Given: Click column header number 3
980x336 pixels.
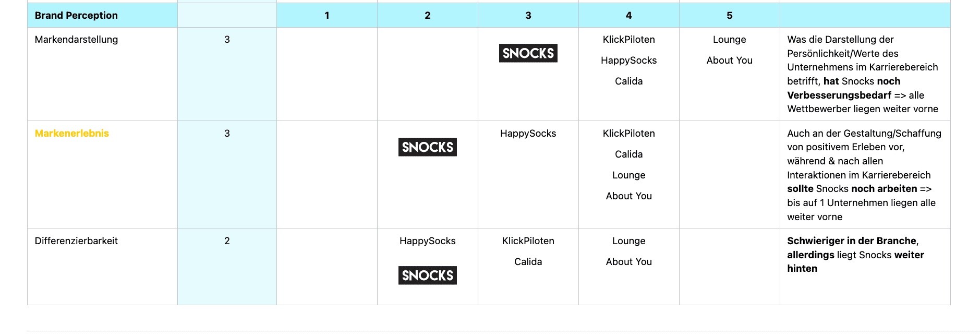Looking at the screenshot, I should 528,16.
